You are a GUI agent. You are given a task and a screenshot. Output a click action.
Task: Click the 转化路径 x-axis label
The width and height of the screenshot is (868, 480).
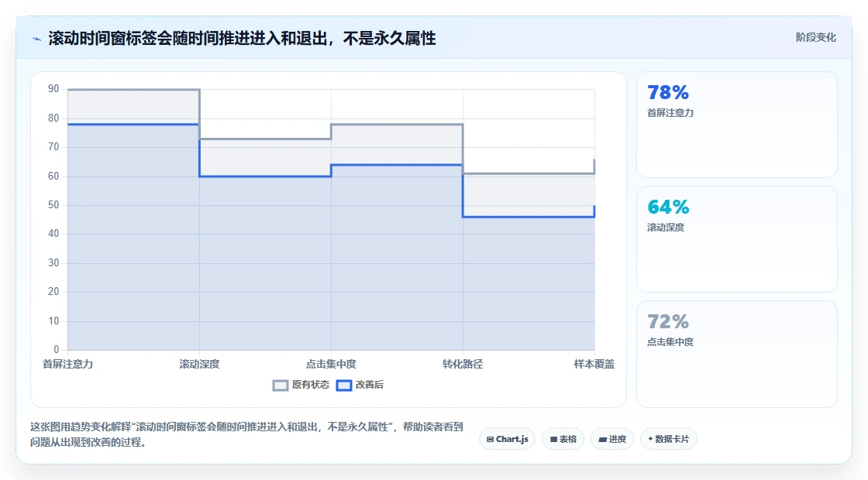coord(463,364)
